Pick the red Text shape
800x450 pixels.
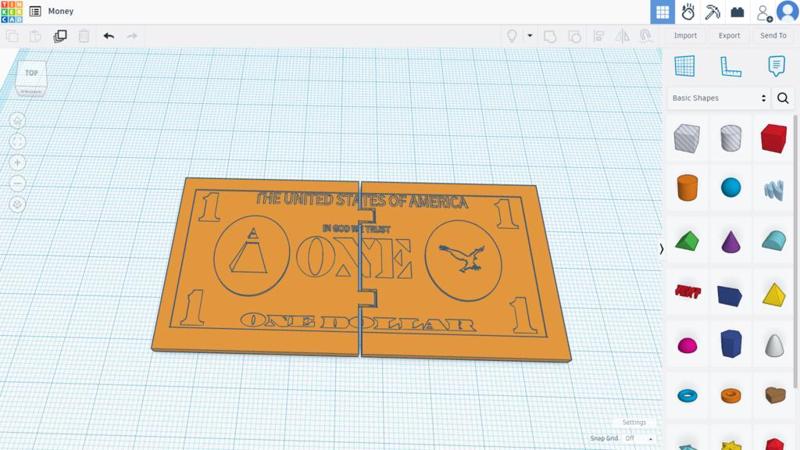687,291
